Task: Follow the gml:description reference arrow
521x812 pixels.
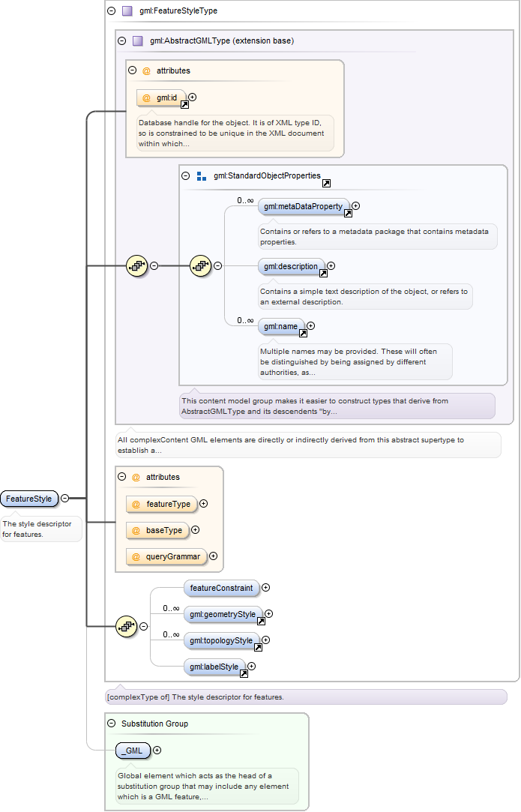Action: click(323, 274)
